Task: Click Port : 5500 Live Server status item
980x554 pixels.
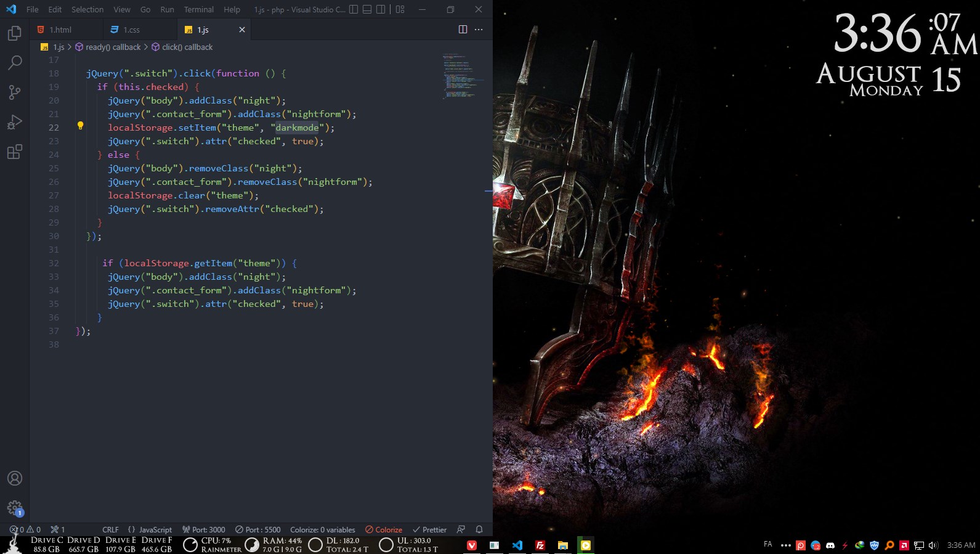Action: click(257, 529)
